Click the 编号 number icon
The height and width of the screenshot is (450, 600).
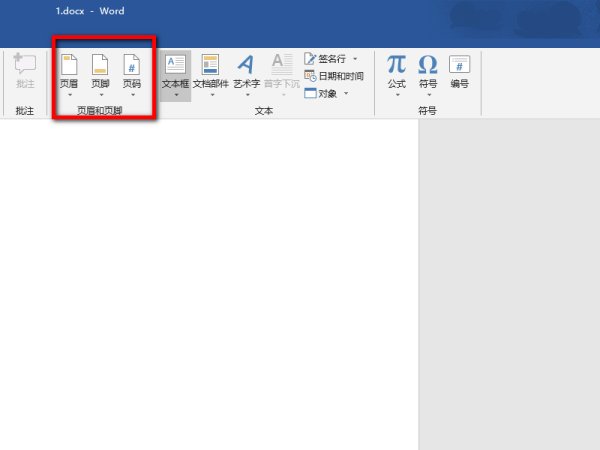coord(460,64)
